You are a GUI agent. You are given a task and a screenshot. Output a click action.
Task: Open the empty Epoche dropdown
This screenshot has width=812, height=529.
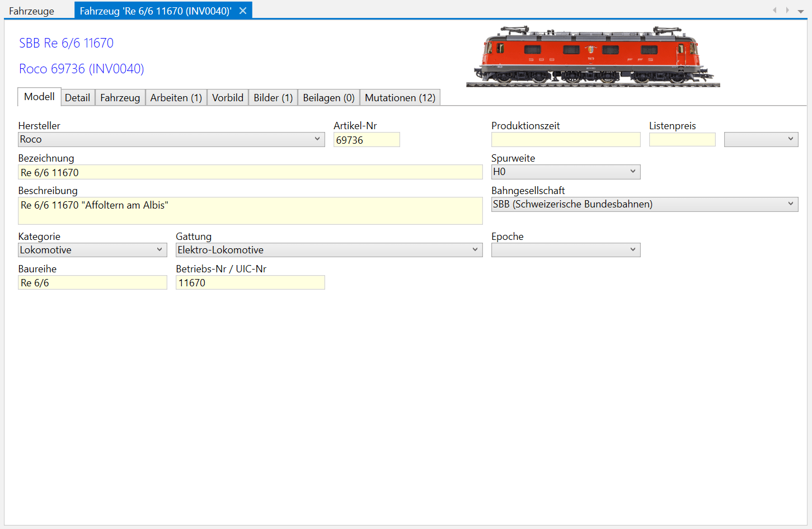click(x=565, y=250)
